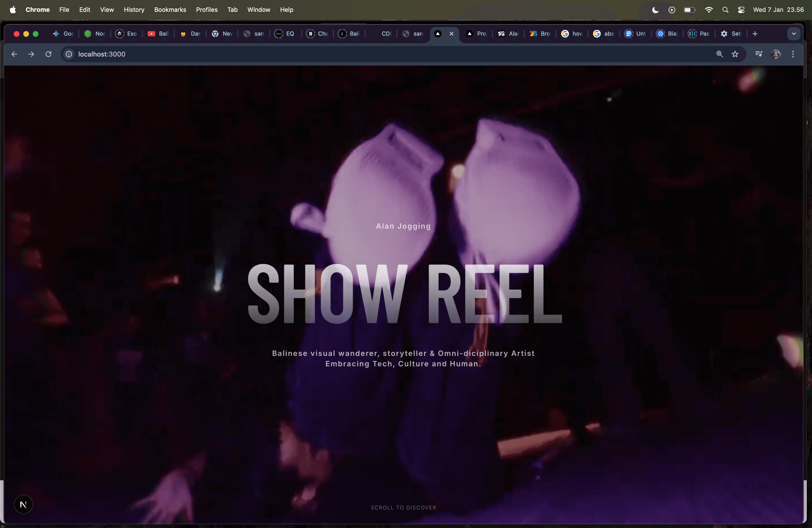Screen dimensions: 812x528
Task: Click the forward navigation arrow
Action: pos(31,54)
